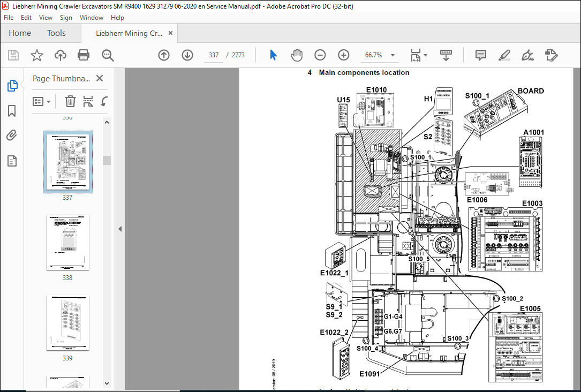Click the E1022_2 label in the diagram
The height and width of the screenshot is (392, 581).
click(x=334, y=333)
